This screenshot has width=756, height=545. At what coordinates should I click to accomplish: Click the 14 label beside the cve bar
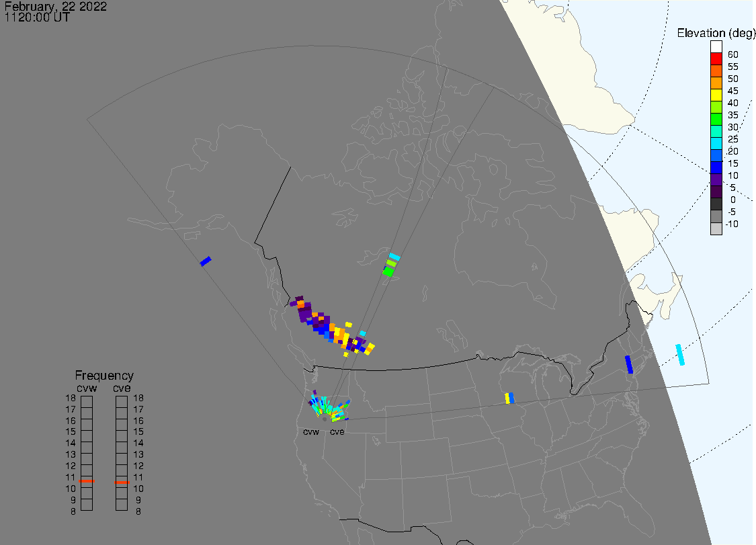tap(138, 444)
